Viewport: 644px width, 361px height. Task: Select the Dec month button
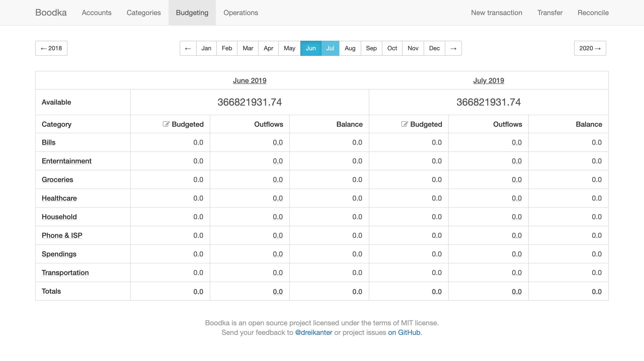click(434, 48)
